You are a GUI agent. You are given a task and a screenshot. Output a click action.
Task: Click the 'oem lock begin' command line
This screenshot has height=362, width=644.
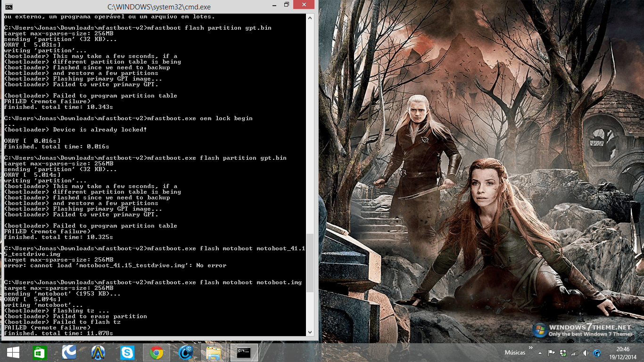point(128,118)
